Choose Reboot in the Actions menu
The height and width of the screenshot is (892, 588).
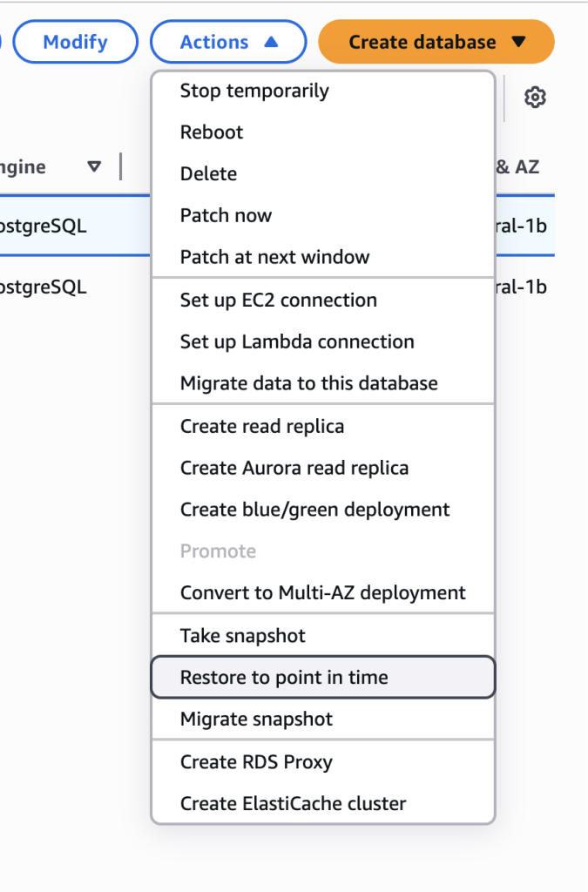pyautogui.click(x=323, y=132)
